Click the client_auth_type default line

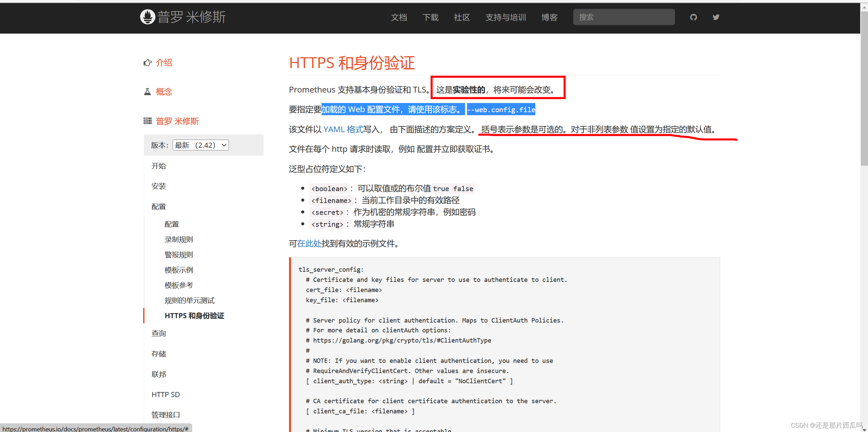click(409, 381)
